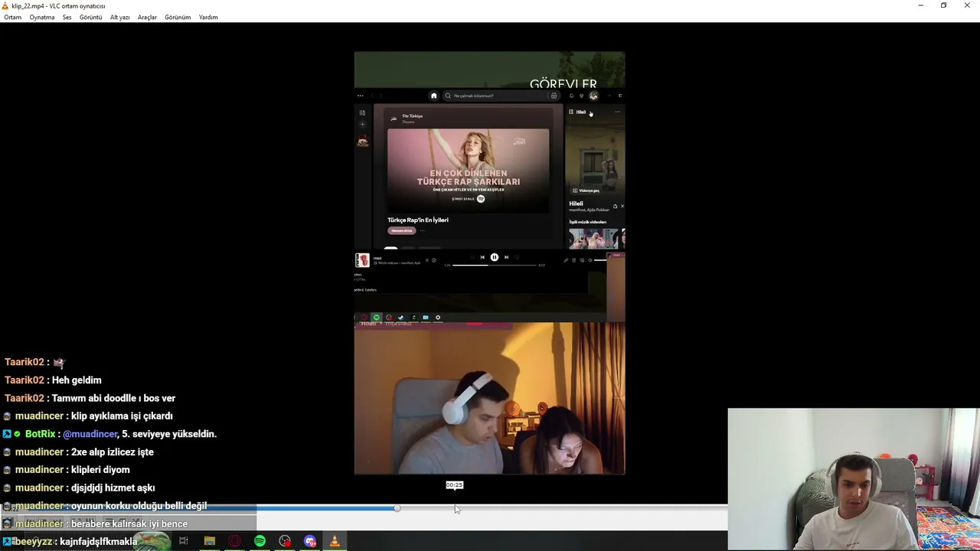Open Spotify from the Windows taskbar
The width and height of the screenshot is (980, 551).
[x=260, y=541]
